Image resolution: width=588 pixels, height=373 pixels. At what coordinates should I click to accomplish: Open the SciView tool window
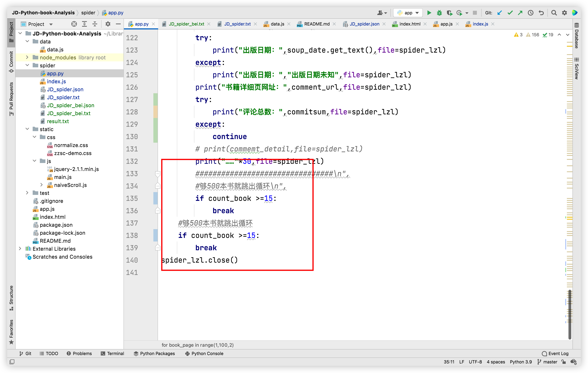576,68
